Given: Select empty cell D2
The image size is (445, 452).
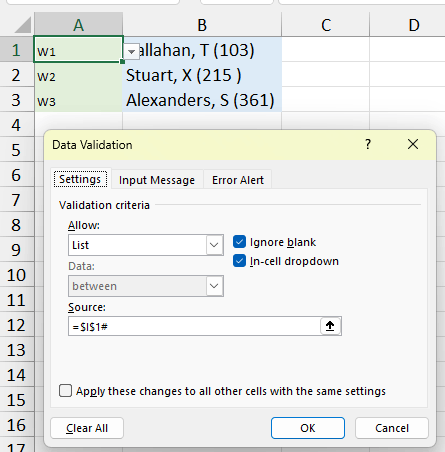Looking at the screenshot, I should [x=407, y=74].
